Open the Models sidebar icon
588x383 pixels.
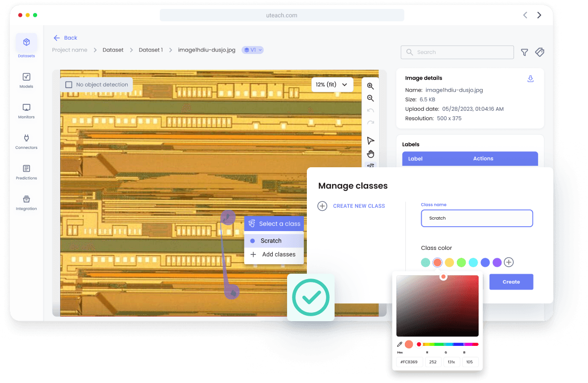coord(26,80)
